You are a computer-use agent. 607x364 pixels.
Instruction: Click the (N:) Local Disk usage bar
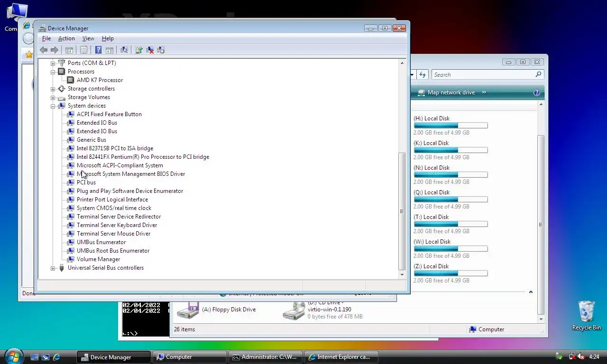tap(451, 175)
